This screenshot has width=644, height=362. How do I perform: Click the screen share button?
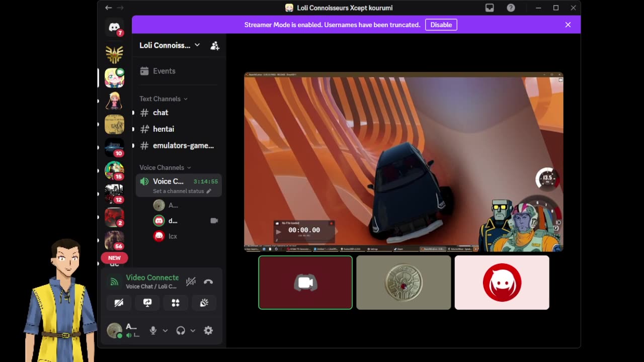coord(147,303)
